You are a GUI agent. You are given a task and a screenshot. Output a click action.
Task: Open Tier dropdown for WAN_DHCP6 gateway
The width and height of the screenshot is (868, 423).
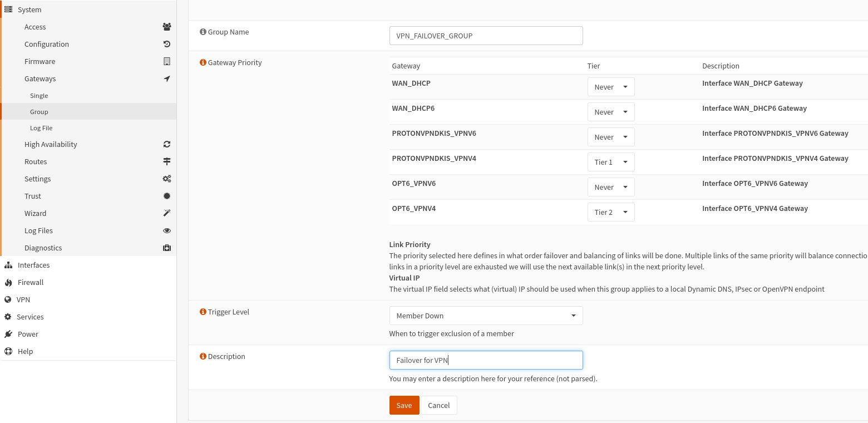coord(611,112)
